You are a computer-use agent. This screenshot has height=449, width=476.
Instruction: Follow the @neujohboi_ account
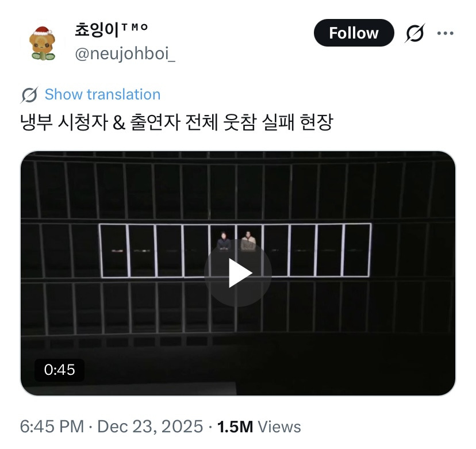(354, 33)
